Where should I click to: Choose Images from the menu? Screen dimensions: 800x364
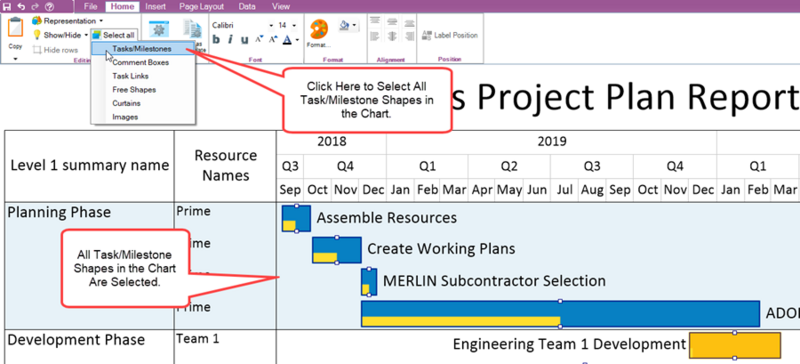[x=143, y=117]
